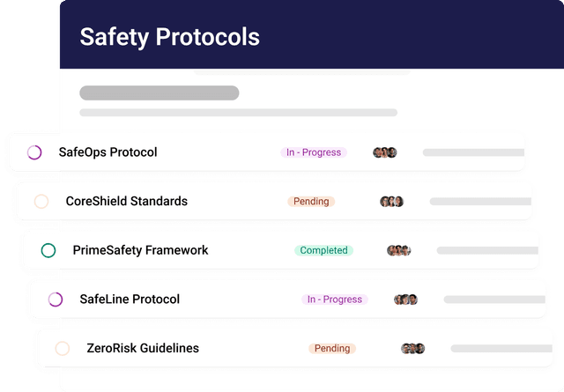564x392 pixels.
Task: Click the SafeOps Protocol status circle icon
Action: pos(34,152)
